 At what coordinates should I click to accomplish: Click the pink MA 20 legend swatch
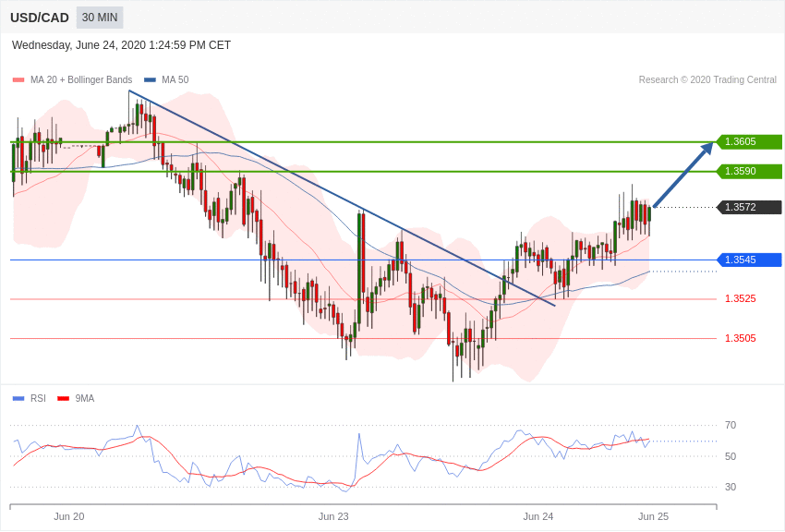(x=18, y=80)
